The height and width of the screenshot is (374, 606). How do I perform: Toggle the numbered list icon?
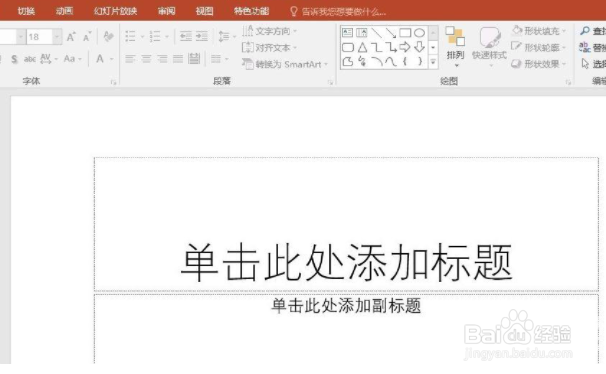pyautogui.click(x=155, y=37)
